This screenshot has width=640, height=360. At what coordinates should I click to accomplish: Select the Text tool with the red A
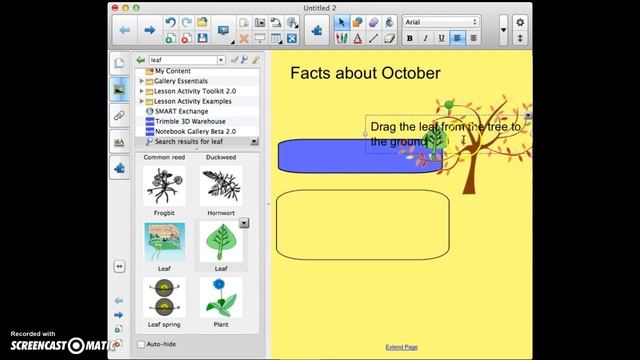pyautogui.click(x=358, y=38)
